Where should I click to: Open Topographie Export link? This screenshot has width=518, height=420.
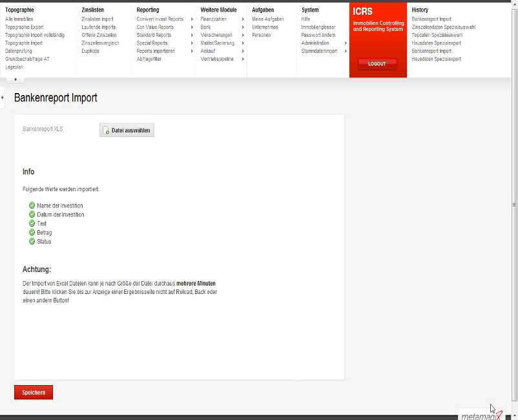(24, 27)
